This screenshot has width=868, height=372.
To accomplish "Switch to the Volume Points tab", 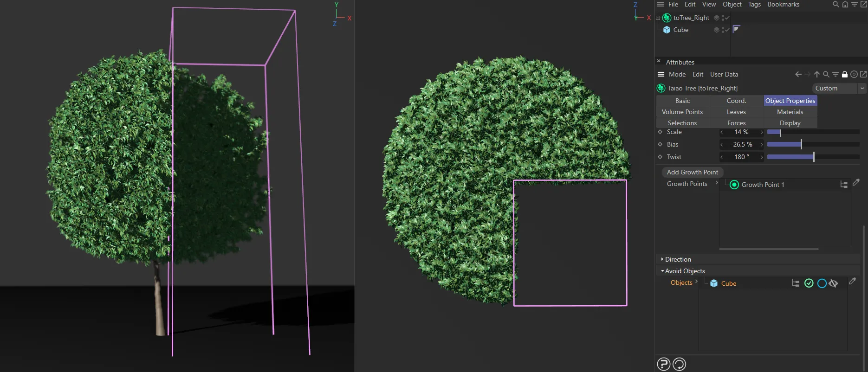I will point(682,112).
